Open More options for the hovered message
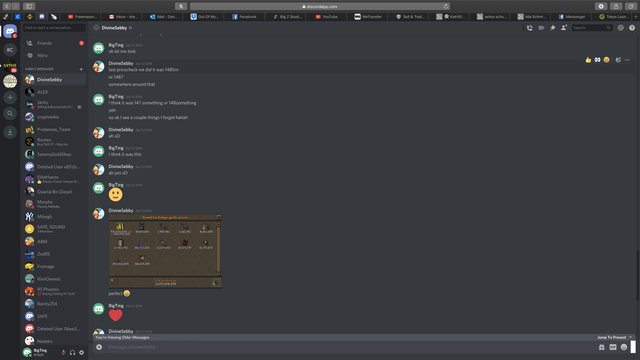Screen dimensions: 640x360 pos(627,60)
